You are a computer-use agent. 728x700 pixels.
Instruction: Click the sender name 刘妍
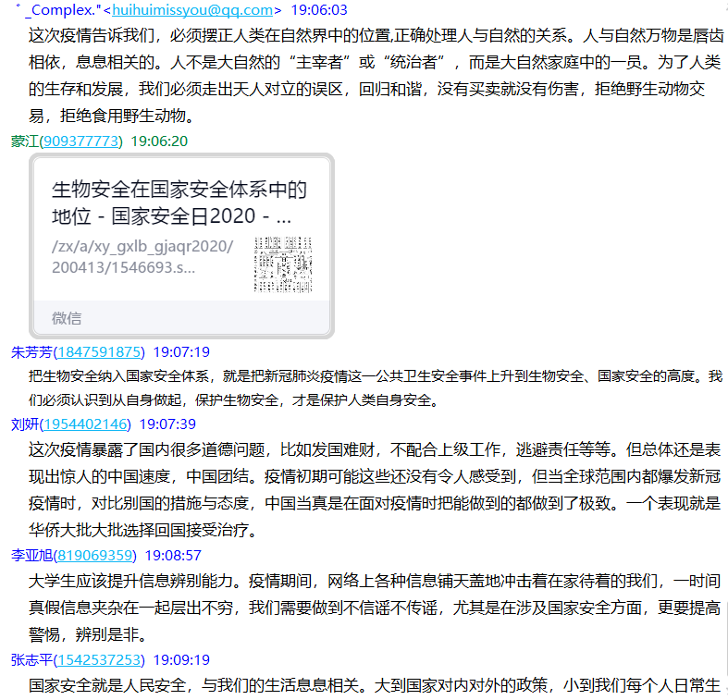pos(24,424)
